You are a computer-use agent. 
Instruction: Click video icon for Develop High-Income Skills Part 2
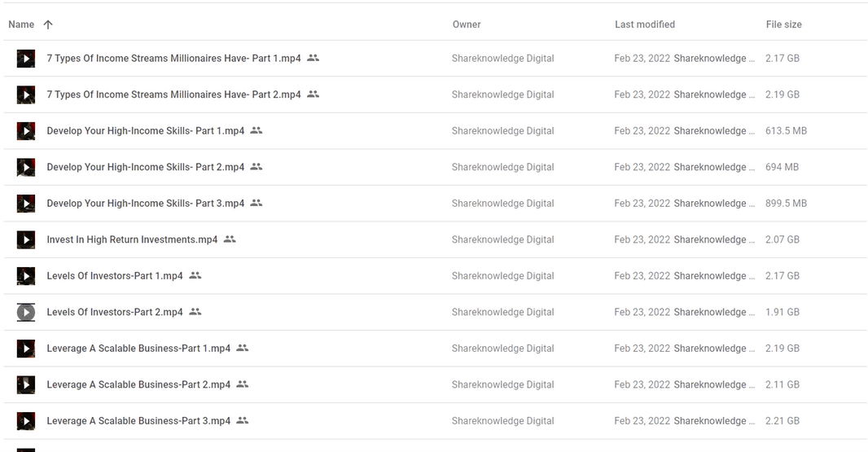[x=26, y=167]
